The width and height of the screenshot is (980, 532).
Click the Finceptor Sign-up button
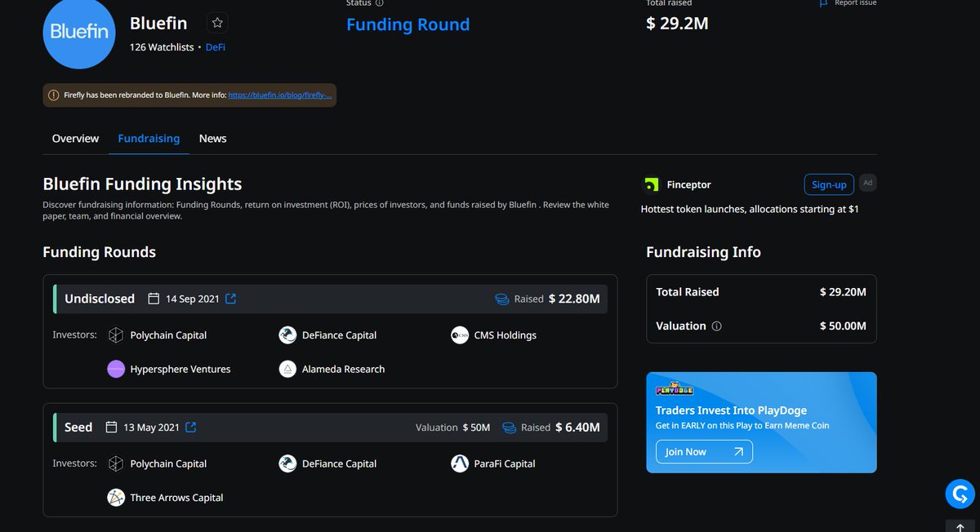[x=829, y=184]
